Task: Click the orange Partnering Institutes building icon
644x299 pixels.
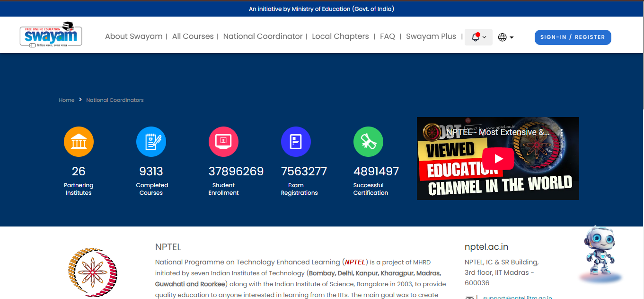Action: point(79,141)
